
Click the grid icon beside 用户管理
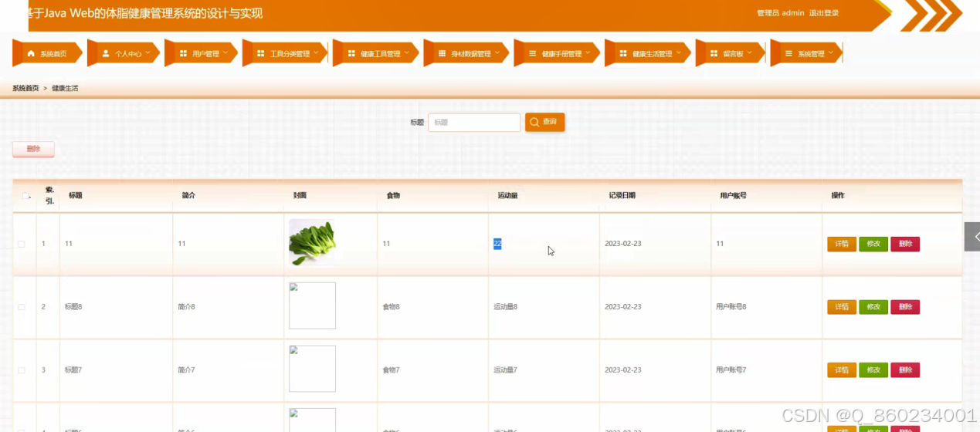183,54
